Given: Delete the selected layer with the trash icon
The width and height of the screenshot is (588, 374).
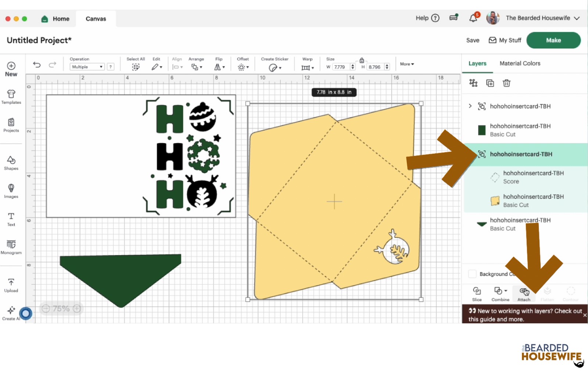Looking at the screenshot, I should [x=507, y=83].
